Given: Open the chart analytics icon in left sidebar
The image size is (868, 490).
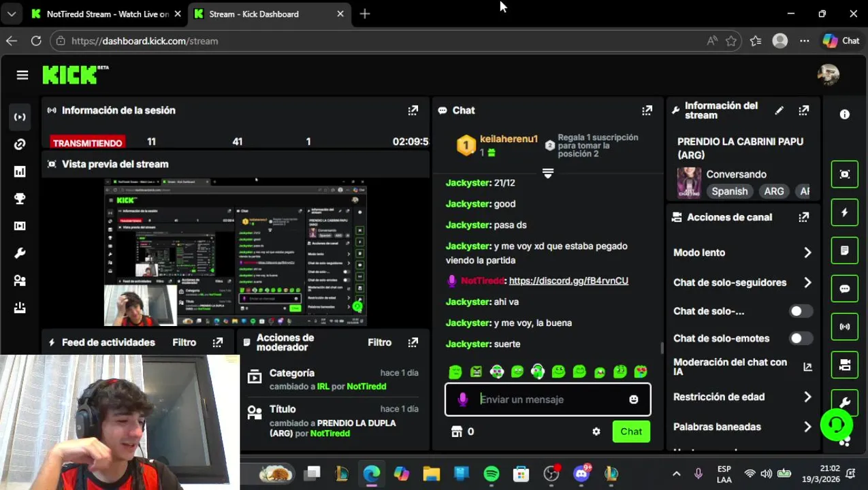Looking at the screenshot, I should pos(20,171).
